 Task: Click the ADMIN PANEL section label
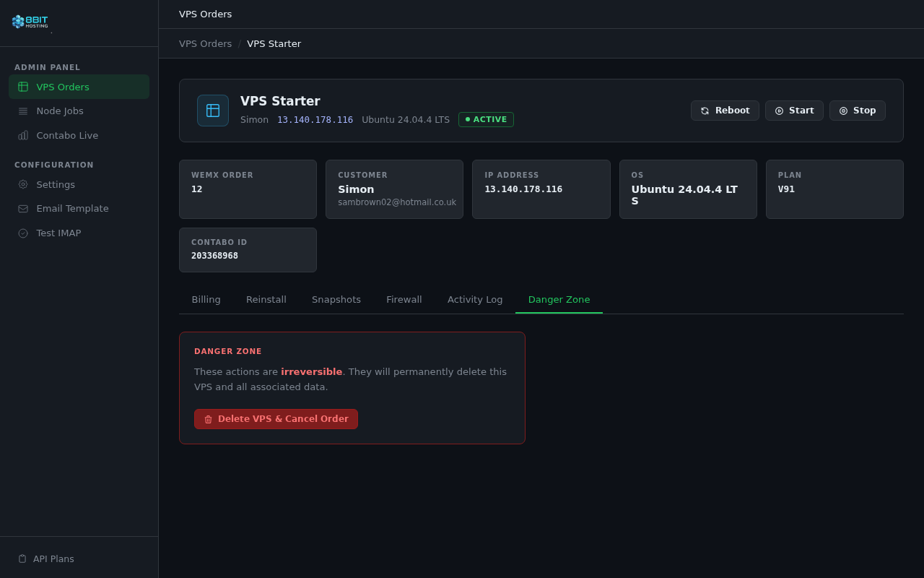(x=48, y=67)
